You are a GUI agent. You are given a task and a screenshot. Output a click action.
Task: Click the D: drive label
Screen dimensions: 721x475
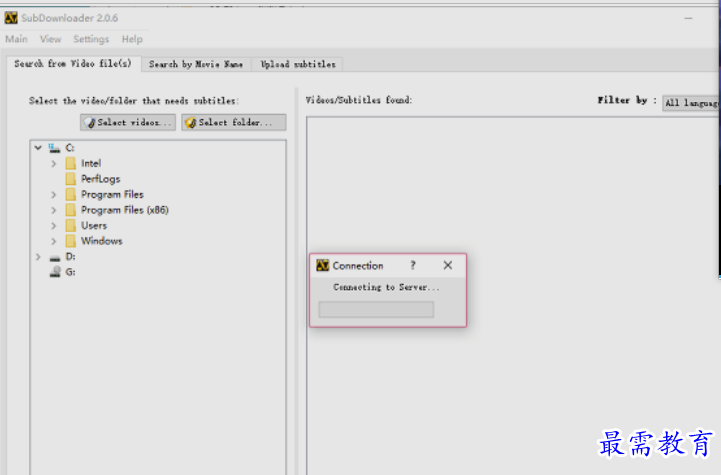(x=70, y=257)
